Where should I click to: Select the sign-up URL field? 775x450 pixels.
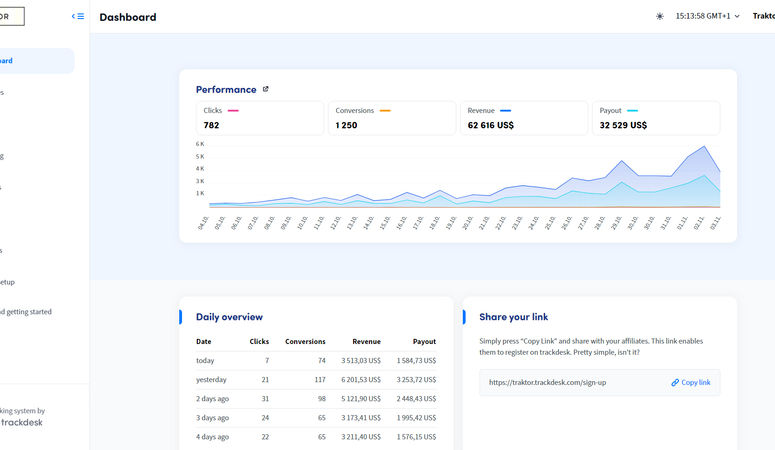coord(599,382)
